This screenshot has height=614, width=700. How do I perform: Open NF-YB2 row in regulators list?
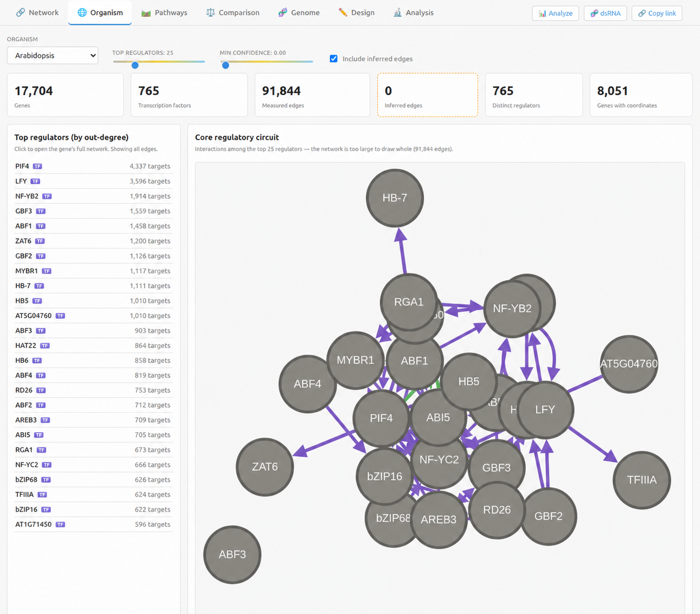pos(93,196)
